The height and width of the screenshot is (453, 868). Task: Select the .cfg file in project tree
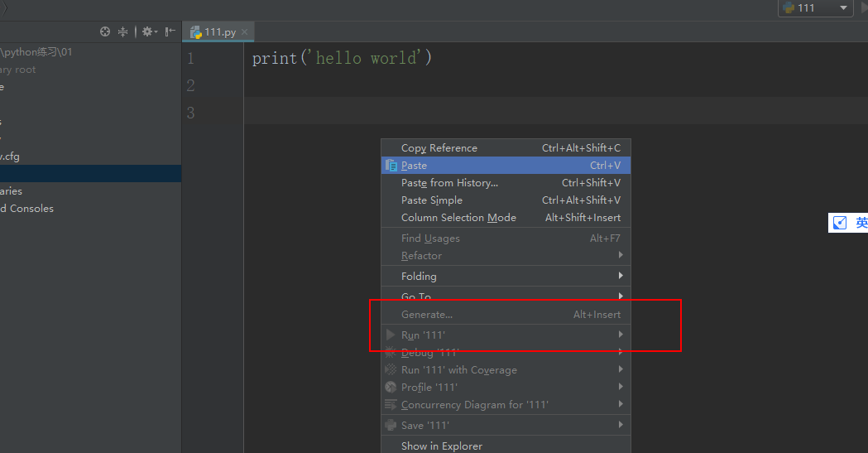(x=10, y=157)
